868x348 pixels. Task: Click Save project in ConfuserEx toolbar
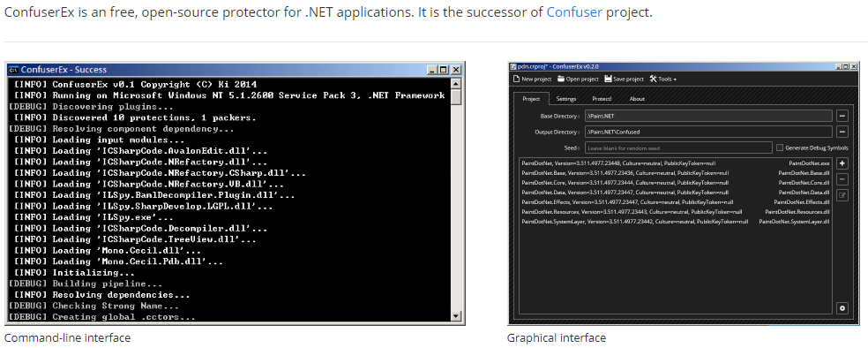pyautogui.click(x=625, y=79)
